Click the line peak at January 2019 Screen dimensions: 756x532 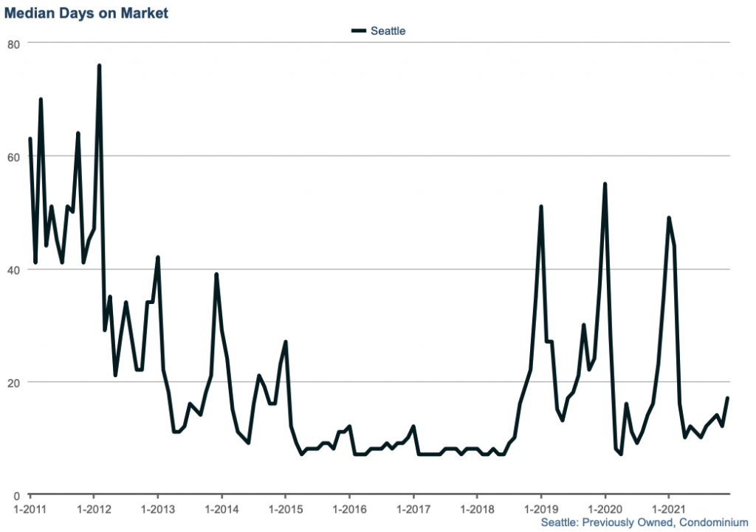click(541, 207)
